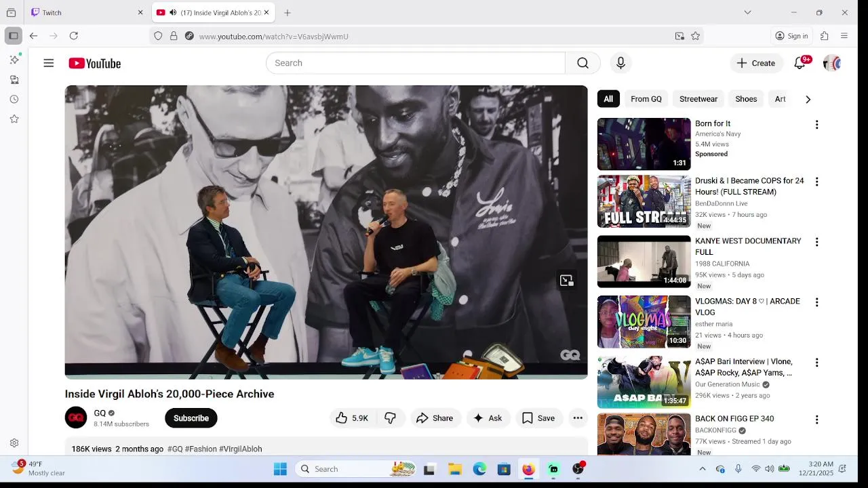Open the YouTube guide hamburger menu
The image size is (868, 488).
[49, 63]
